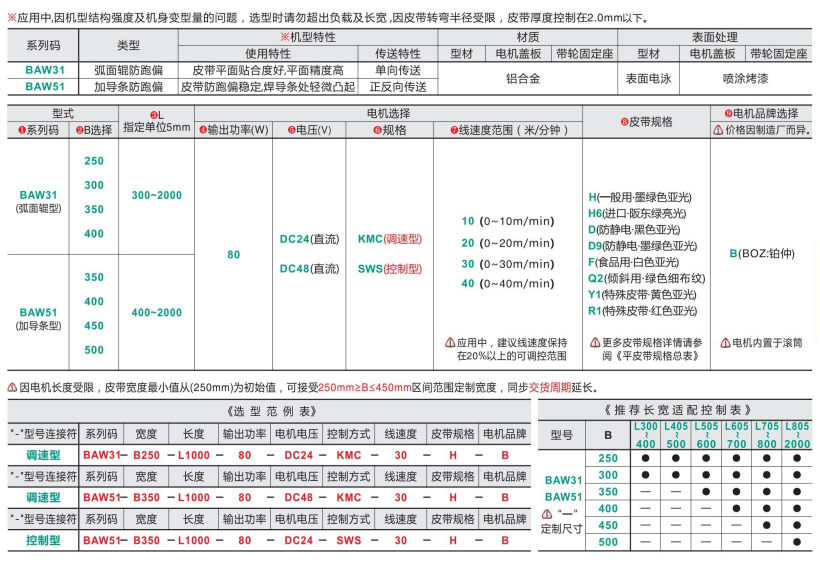Select the dot in row 400 under L805~2000
This screenshot has height=563, width=820.
pyautogui.click(x=797, y=508)
